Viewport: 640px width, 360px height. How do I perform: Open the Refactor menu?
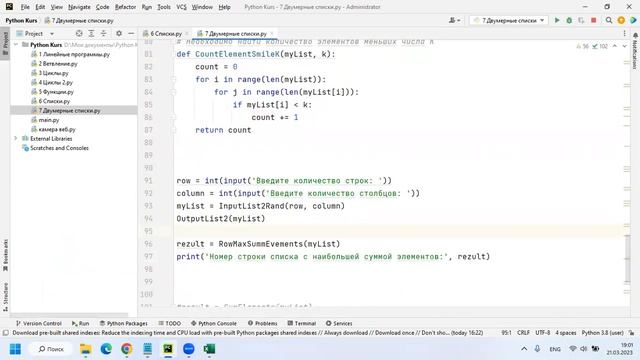point(125,7)
